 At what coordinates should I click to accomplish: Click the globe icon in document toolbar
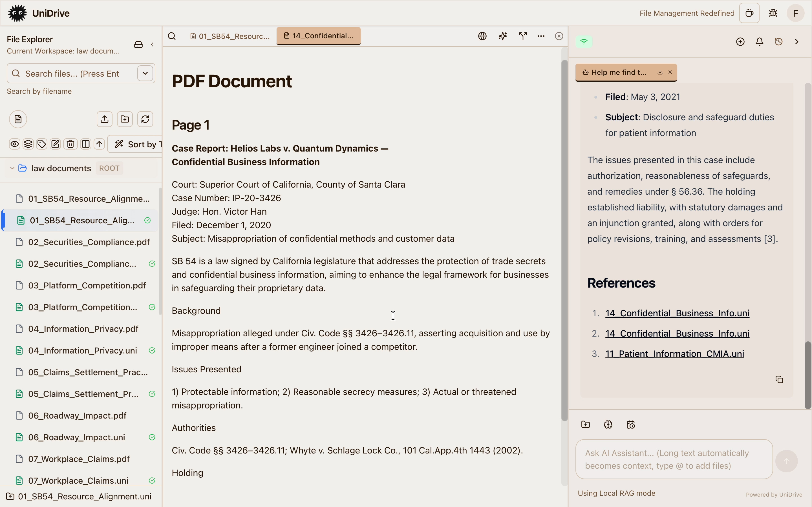click(x=482, y=36)
